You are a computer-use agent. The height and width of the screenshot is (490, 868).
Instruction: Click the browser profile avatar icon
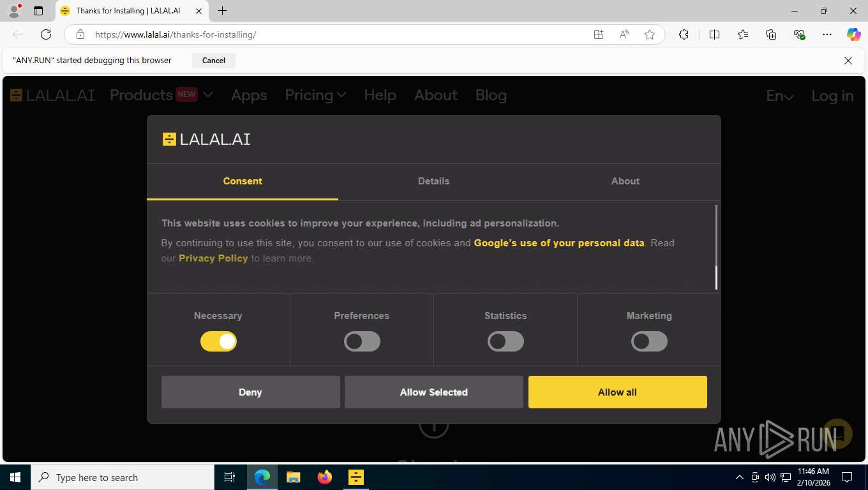coord(14,11)
